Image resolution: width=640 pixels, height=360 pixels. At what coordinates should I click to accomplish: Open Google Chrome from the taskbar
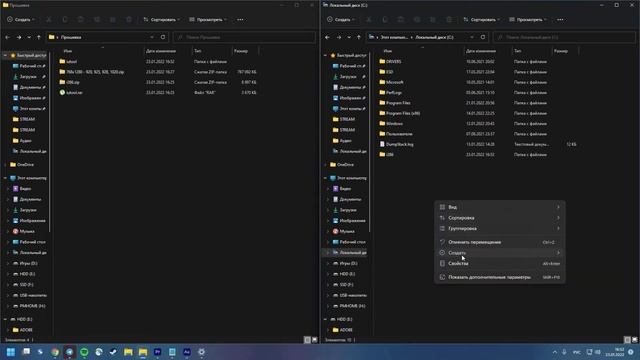point(55,352)
